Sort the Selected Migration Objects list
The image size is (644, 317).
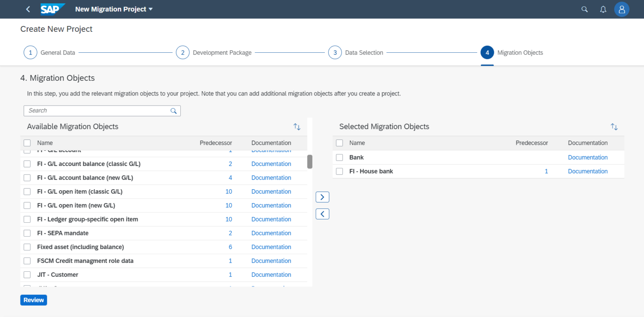[614, 126]
